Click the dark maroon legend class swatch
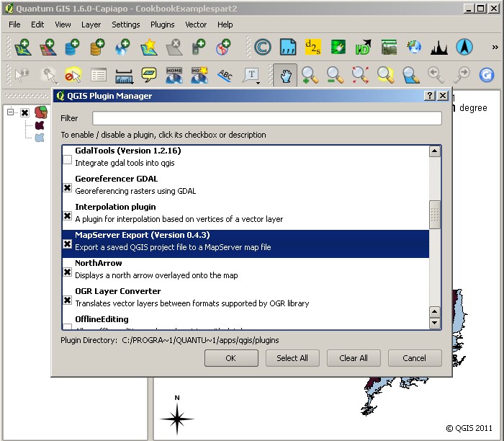This screenshot has height=441, width=504. [40, 125]
